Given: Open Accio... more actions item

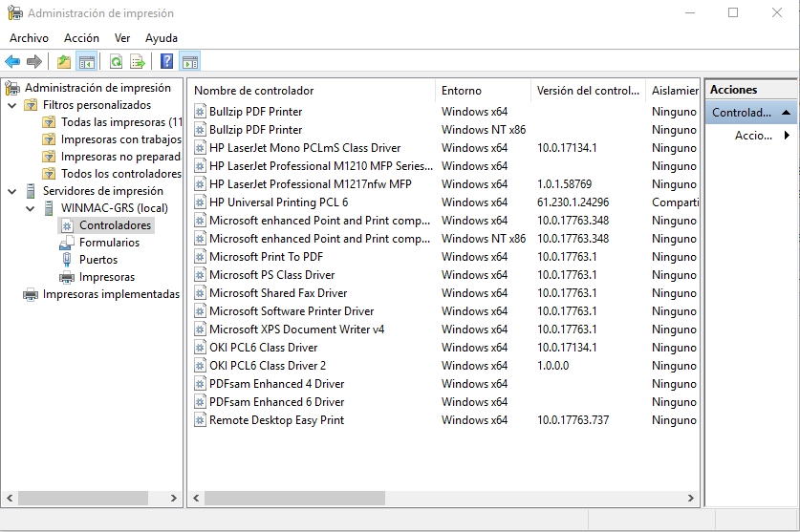Looking at the screenshot, I should pos(751,136).
